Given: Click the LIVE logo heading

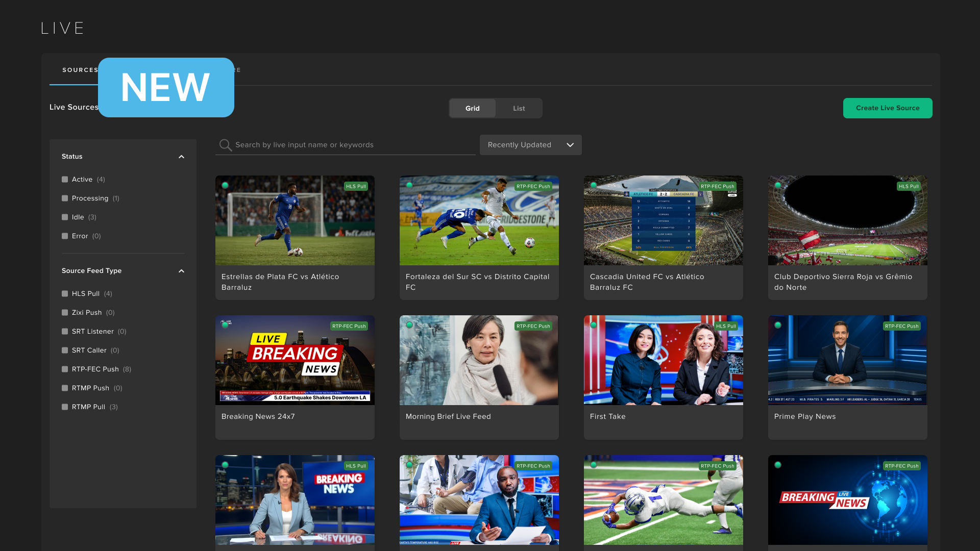Looking at the screenshot, I should click(62, 28).
